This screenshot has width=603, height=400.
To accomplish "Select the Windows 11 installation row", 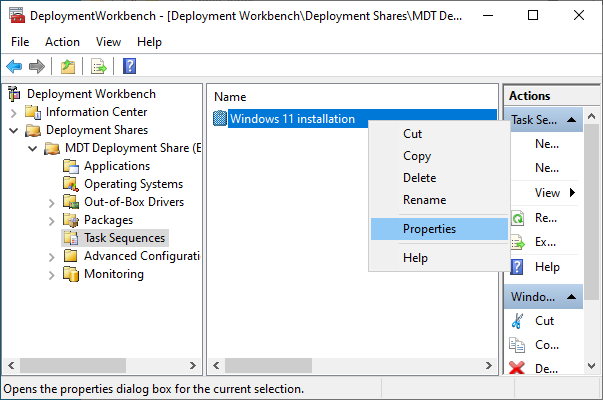I will (x=355, y=119).
